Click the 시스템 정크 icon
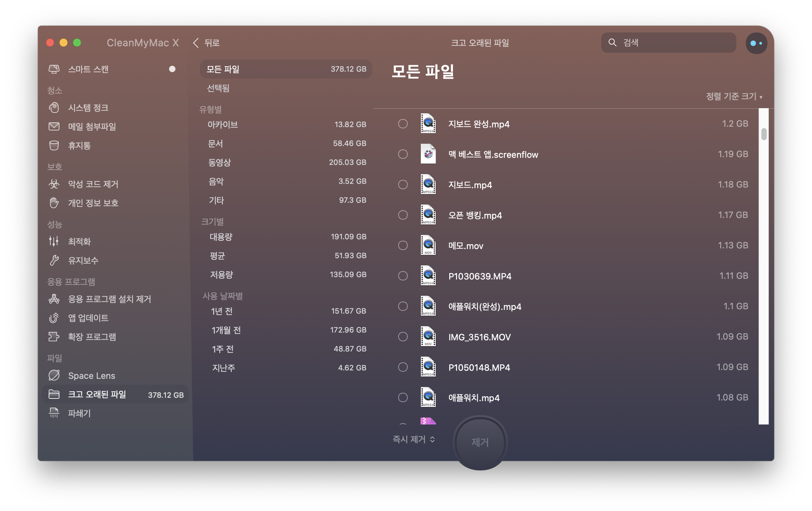The width and height of the screenshot is (812, 511). [x=54, y=108]
